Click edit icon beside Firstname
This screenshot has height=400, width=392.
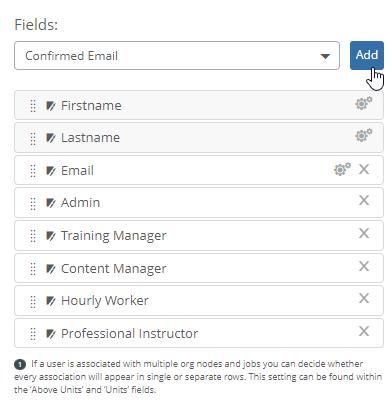coord(51,106)
